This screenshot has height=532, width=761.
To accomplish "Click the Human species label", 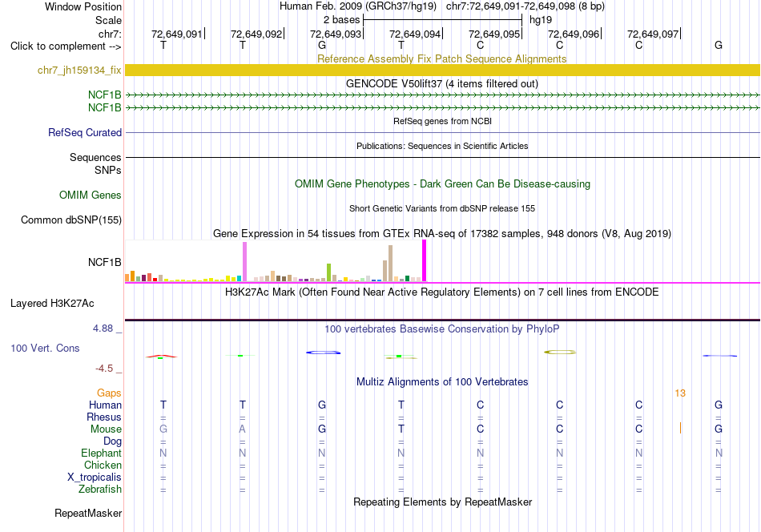I will tap(105, 405).
